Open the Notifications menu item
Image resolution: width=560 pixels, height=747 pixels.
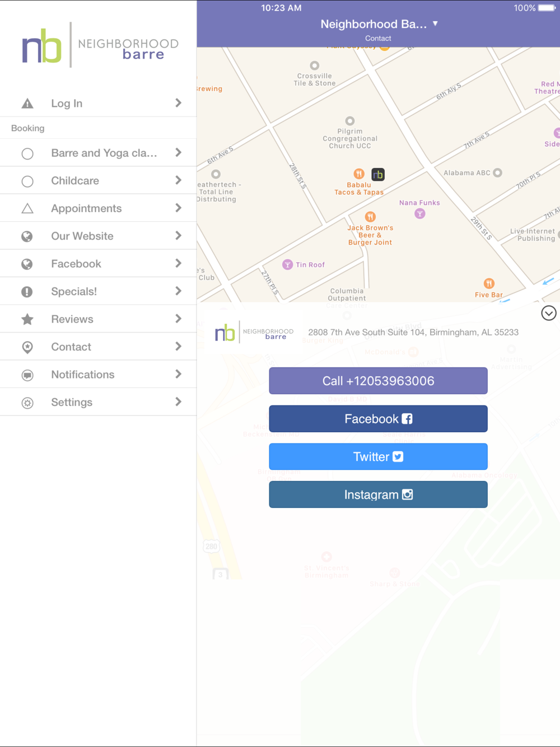[98, 375]
